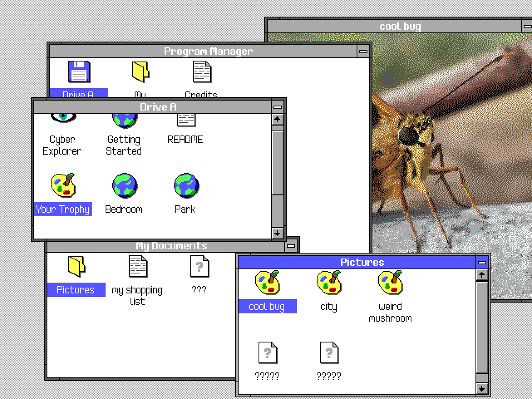Open the Drive A floppy disk icon
532x399 pixels.
click(x=79, y=72)
